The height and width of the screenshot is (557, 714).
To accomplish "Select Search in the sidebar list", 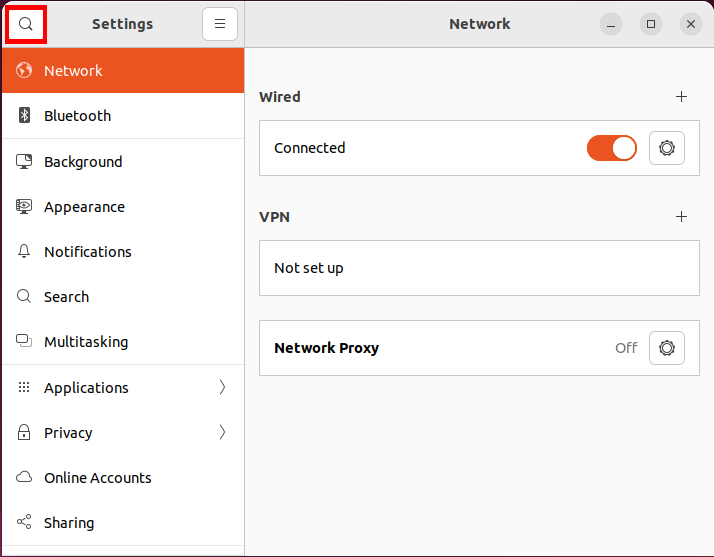I will 123,296.
